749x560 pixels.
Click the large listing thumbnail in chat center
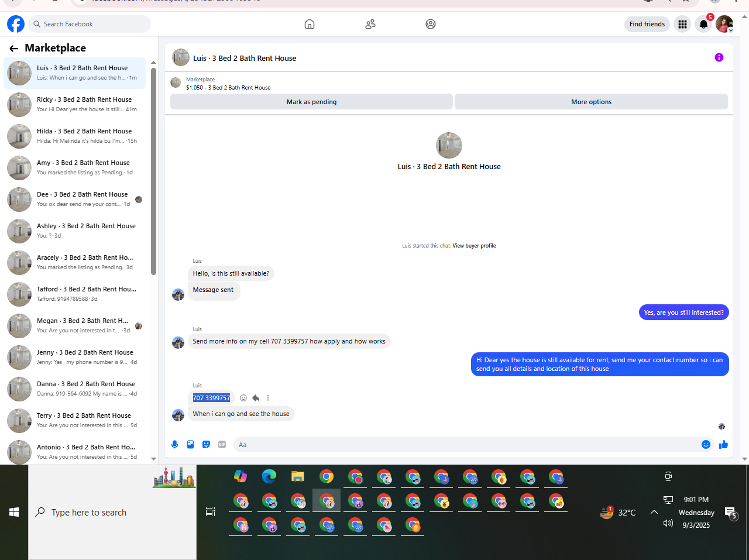(449, 146)
